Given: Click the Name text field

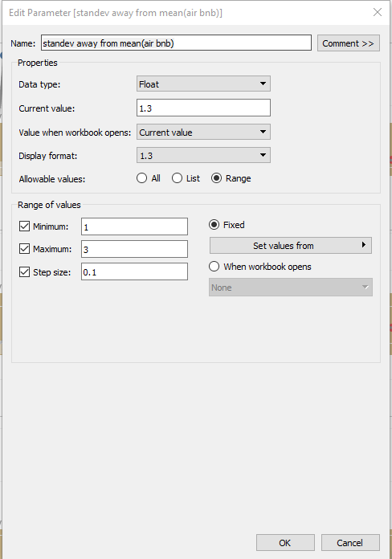Looking at the screenshot, I should click(176, 43).
